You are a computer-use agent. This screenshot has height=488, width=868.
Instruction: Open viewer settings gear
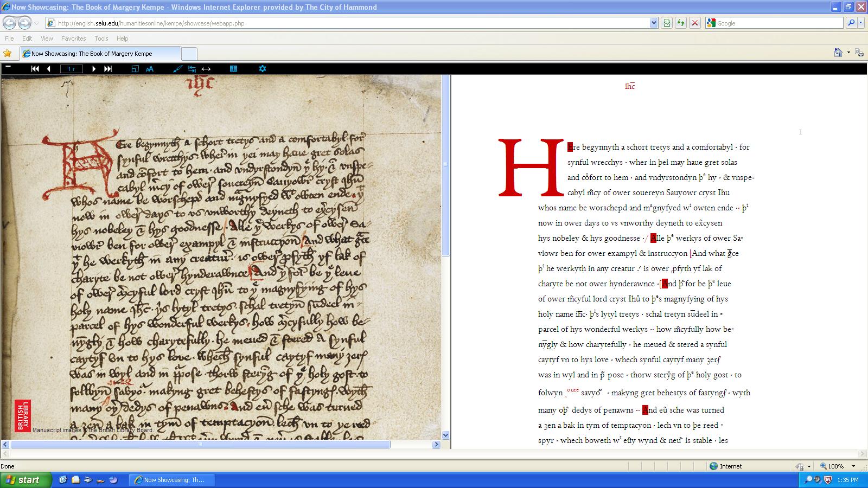(x=263, y=69)
